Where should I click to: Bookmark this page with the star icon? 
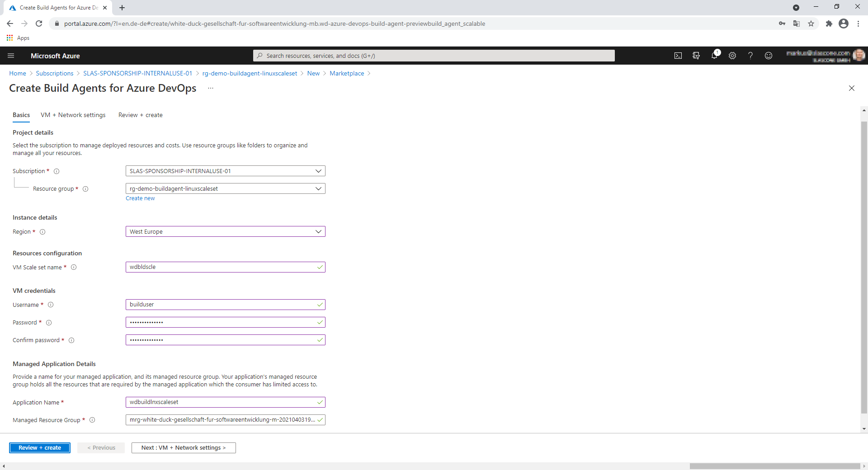pos(811,23)
